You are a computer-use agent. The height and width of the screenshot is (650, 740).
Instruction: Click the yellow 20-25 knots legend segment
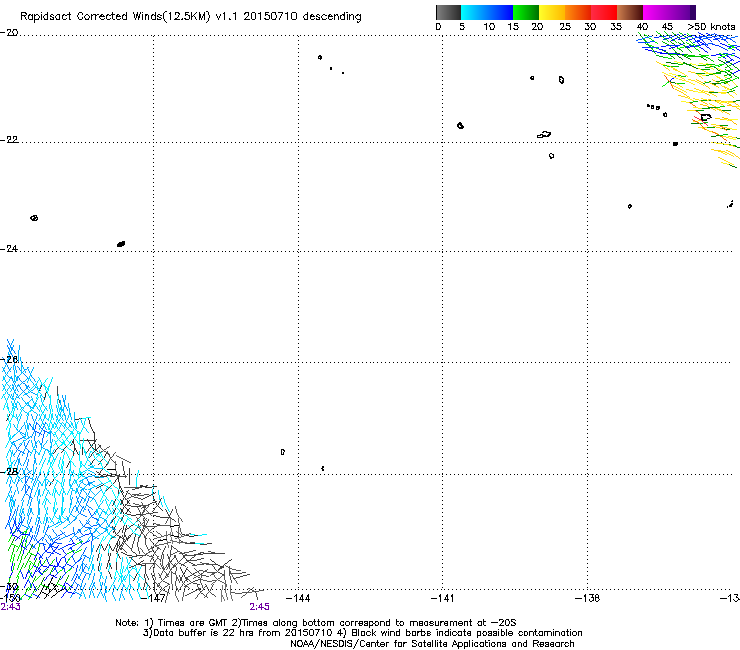[x=552, y=12]
